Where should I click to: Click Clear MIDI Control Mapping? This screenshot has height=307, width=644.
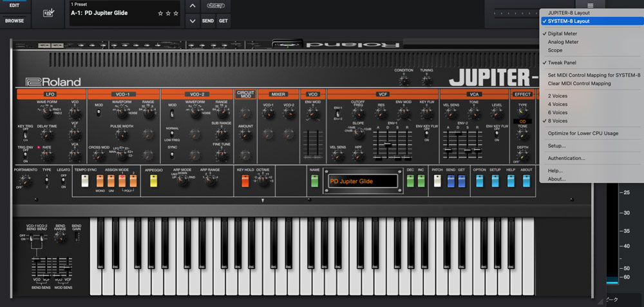point(579,84)
